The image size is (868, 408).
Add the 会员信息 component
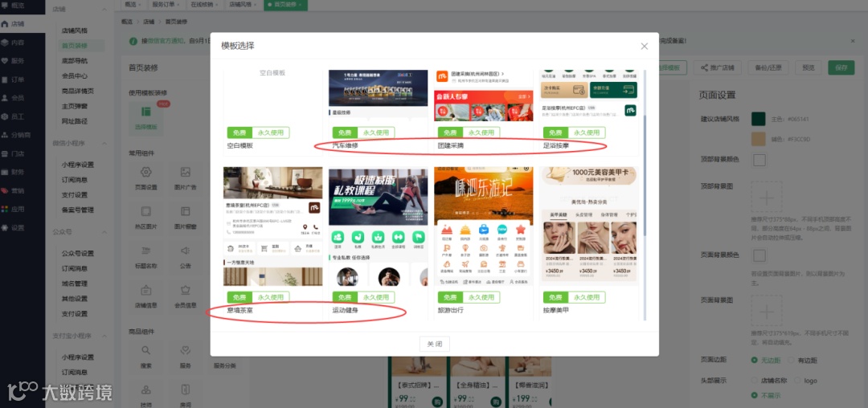(x=186, y=297)
